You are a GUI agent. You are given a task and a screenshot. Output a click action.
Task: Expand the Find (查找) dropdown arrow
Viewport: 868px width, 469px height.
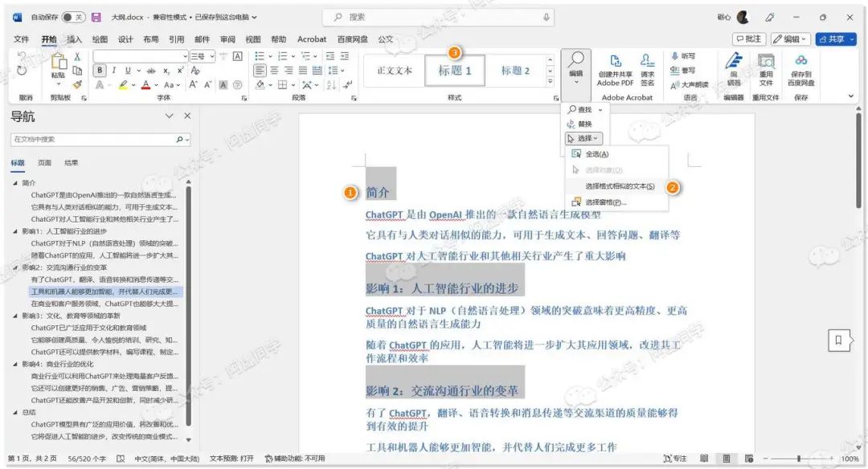(x=600, y=109)
